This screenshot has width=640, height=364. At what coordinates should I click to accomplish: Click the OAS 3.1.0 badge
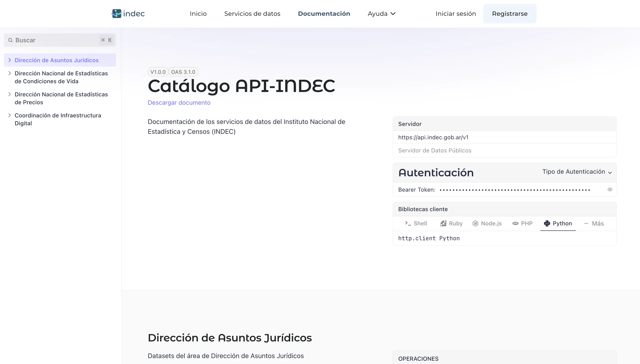(x=183, y=72)
